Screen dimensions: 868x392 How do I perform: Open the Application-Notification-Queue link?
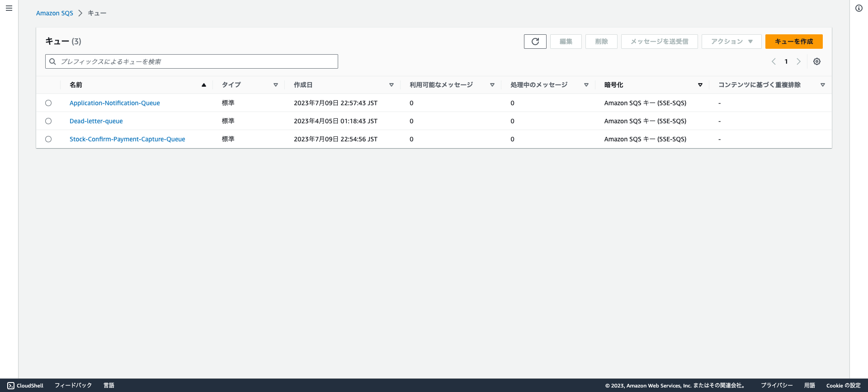(115, 103)
